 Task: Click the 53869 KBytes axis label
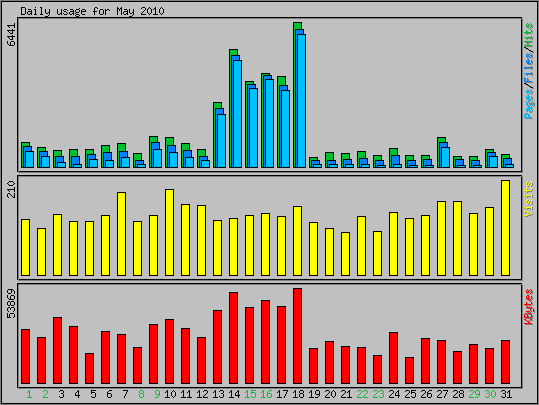(x=12, y=304)
